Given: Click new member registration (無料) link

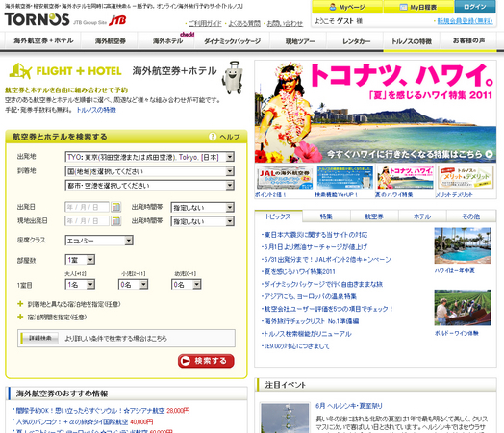Looking at the screenshot, I should coord(465,21).
